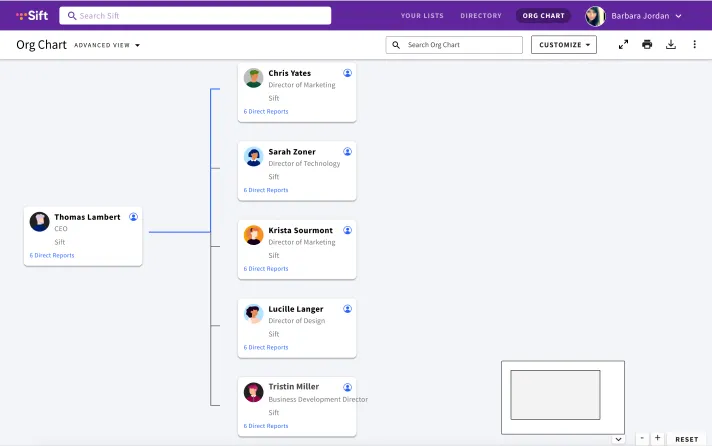Click the print icon
The image size is (712, 446).
pos(647,45)
